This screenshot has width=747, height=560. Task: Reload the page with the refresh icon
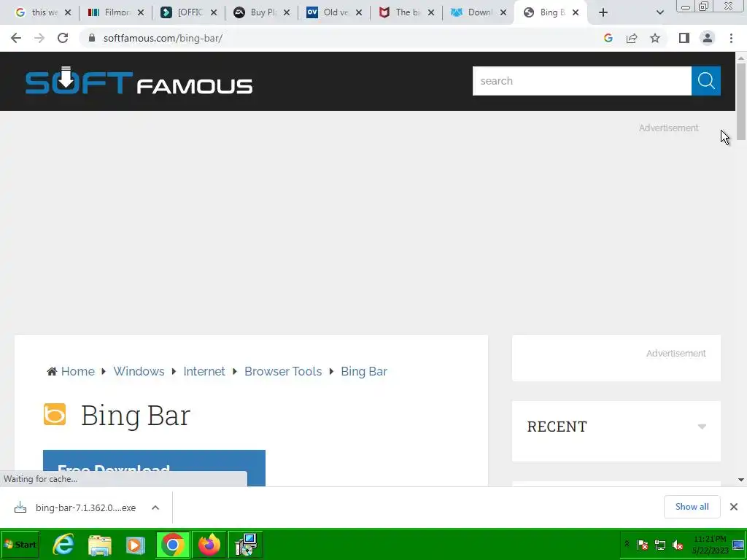point(63,38)
